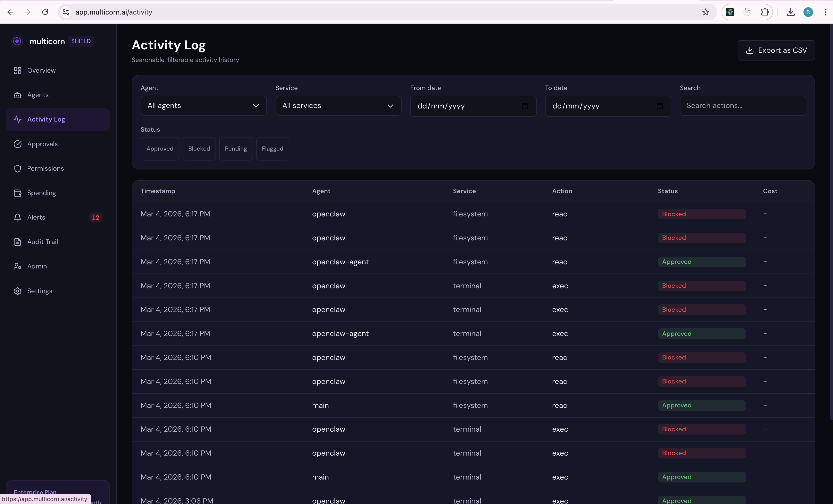Open the Enterprise Plan link
The image size is (833, 504).
pos(35,492)
